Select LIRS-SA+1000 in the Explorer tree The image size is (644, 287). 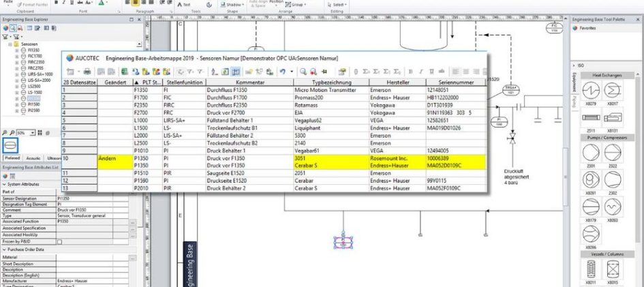(x=40, y=74)
